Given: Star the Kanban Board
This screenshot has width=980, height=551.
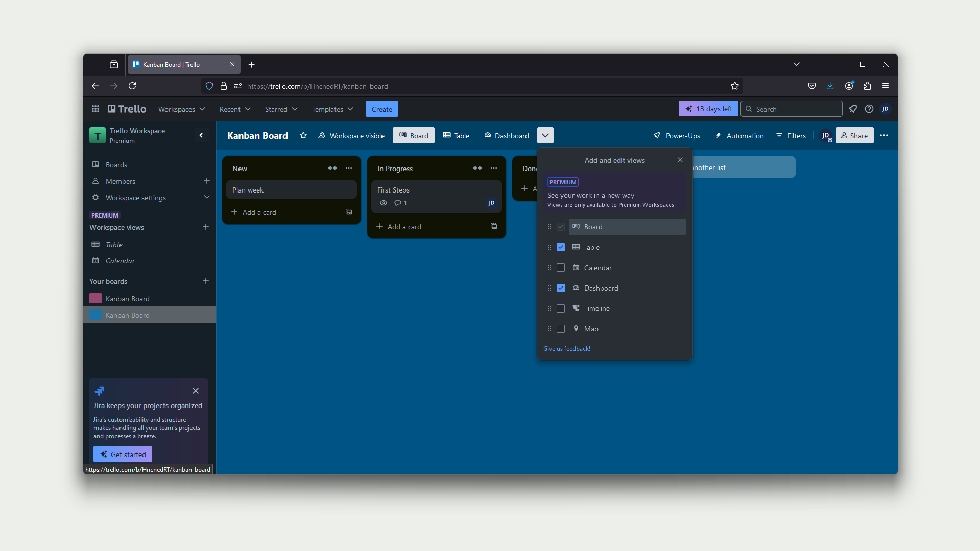Looking at the screenshot, I should [x=303, y=135].
